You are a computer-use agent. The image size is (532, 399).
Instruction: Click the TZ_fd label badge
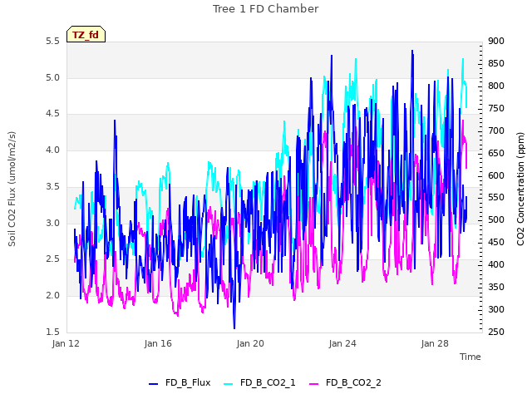86,34
